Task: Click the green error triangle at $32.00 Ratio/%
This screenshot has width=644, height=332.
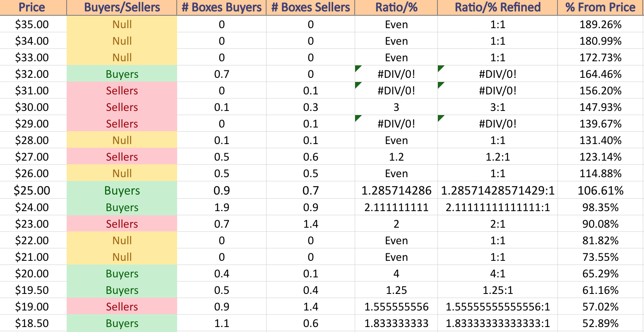Action: [357, 68]
